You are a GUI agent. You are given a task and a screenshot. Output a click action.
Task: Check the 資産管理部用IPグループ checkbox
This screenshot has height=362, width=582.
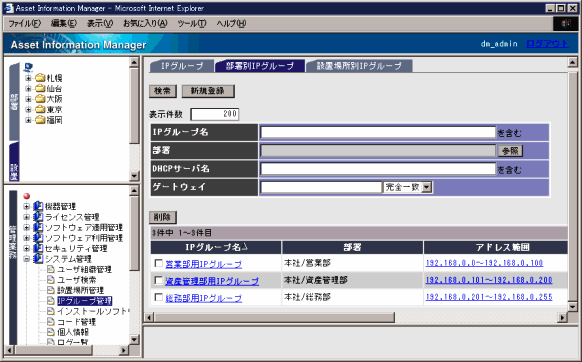158,280
